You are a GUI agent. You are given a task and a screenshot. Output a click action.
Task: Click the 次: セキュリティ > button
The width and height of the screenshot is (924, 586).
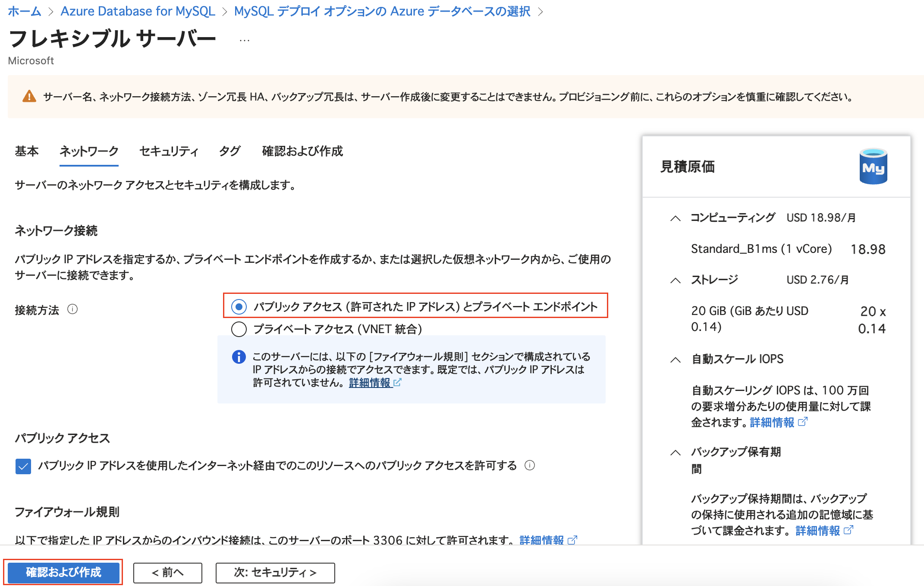275,573
